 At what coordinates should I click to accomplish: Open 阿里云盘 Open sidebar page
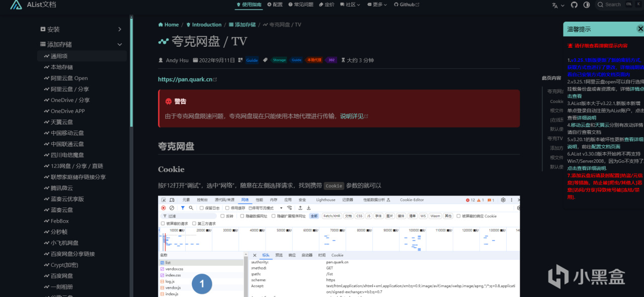click(x=82, y=78)
